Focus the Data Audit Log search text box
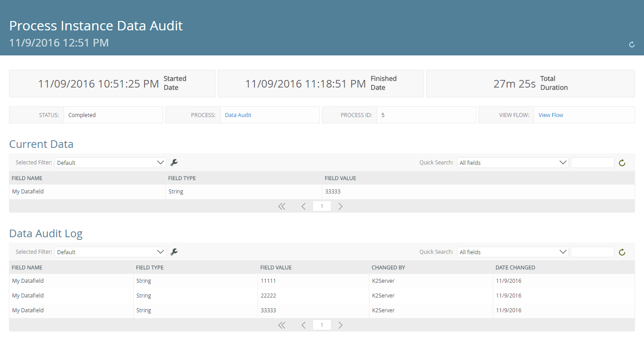The height and width of the screenshot is (344, 644). 592,252
